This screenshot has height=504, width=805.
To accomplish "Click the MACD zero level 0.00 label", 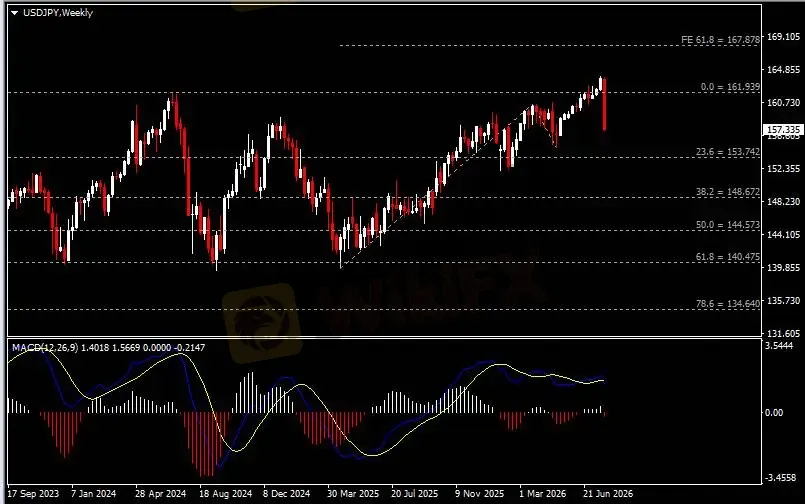I will pos(774,412).
